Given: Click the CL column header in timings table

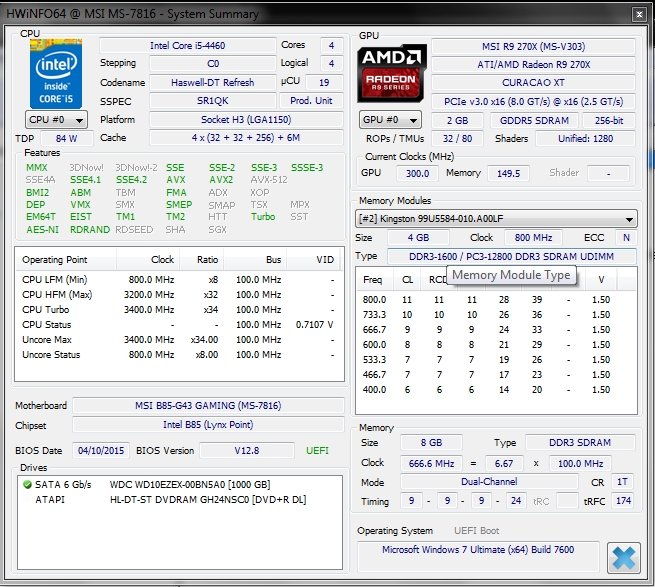Looking at the screenshot, I should (407, 280).
